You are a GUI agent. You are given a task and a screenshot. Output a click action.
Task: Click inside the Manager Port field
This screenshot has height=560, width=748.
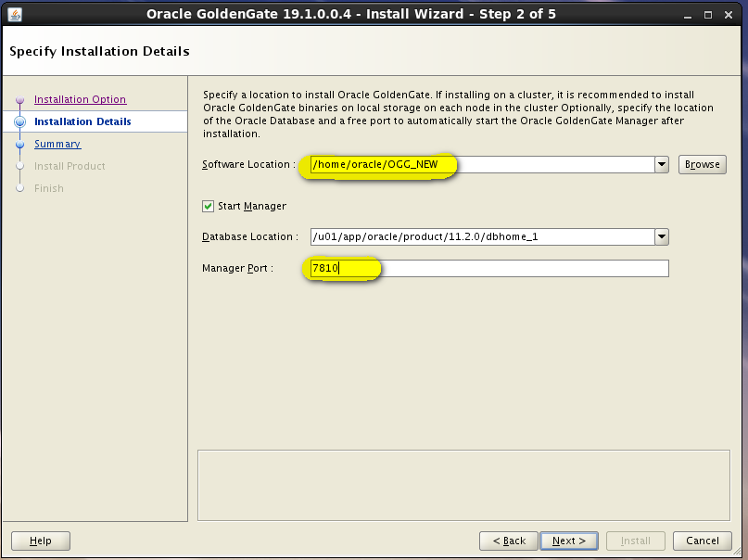click(417, 268)
